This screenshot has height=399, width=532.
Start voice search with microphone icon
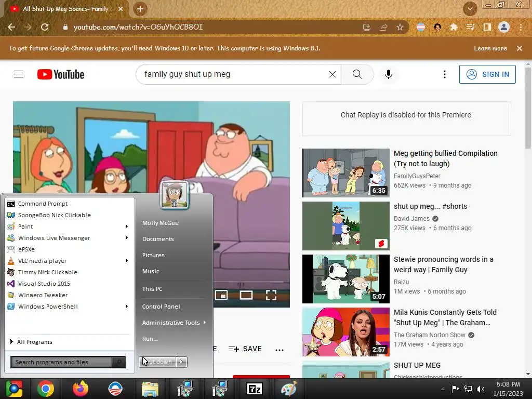coord(389,74)
